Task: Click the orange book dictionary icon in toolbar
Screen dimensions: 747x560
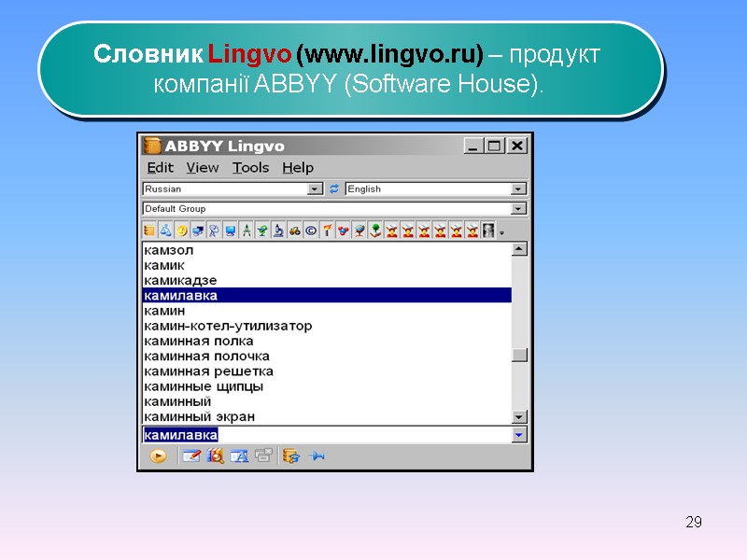Action: click(x=149, y=231)
